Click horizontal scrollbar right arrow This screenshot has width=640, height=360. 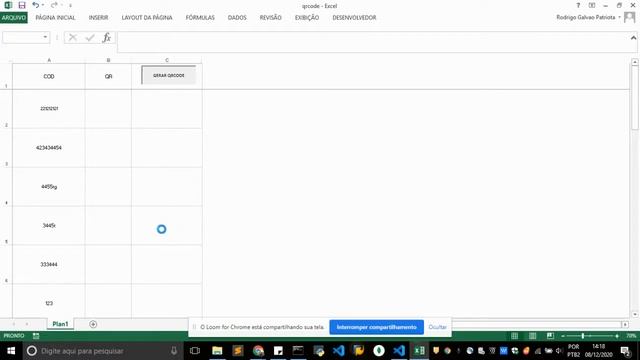tap(625, 324)
